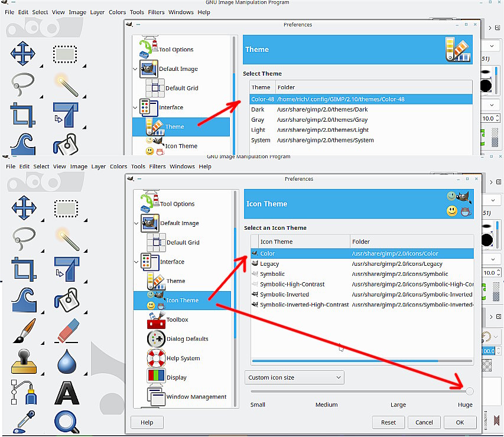Activate the Color Picker eyedropper tool
The image size is (504, 437).
[24, 422]
